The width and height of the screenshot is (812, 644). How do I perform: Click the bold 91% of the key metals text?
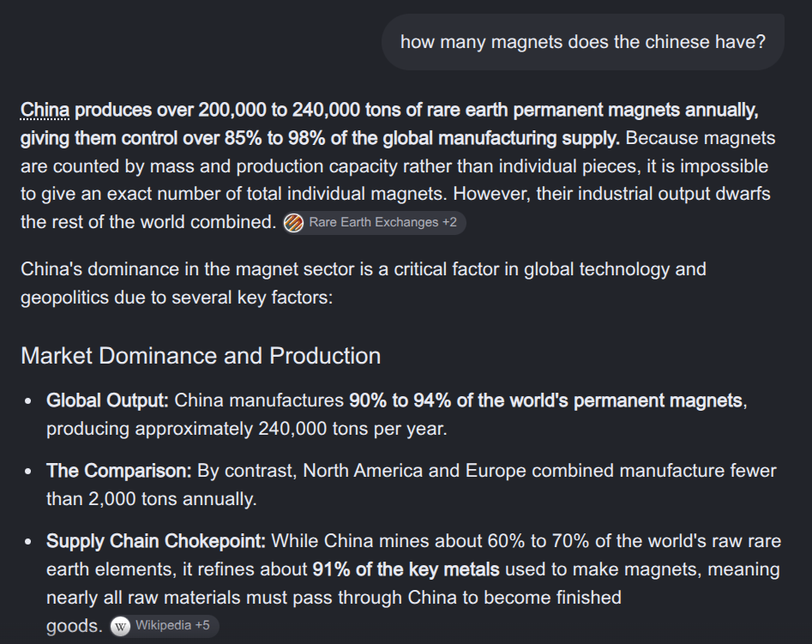pyautogui.click(x=406, y=569)
